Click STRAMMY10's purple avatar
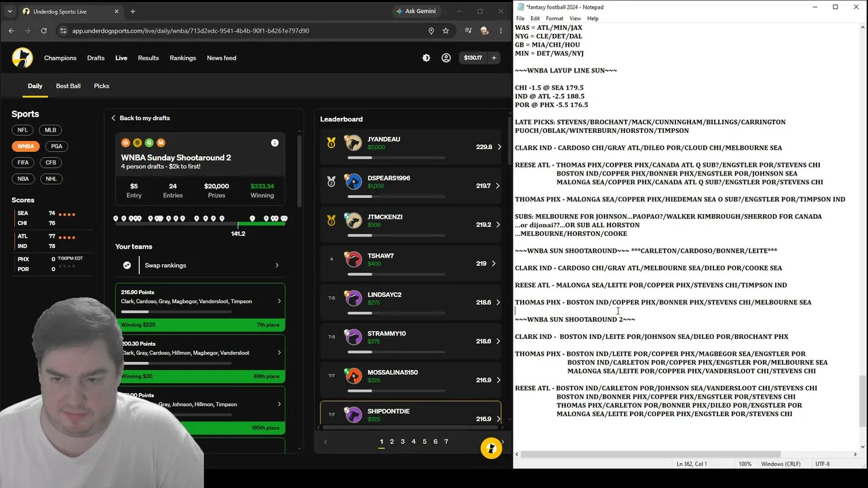 pos(353,337)
